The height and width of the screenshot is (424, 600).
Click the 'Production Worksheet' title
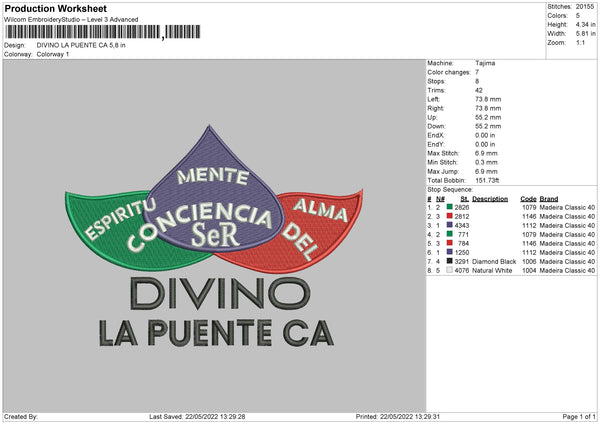coord(55,8)
